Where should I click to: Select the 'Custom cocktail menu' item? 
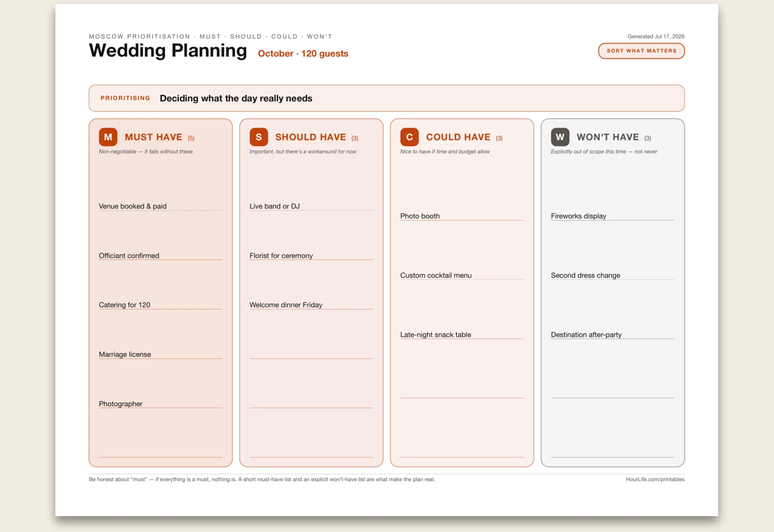(x=436, y=275)
